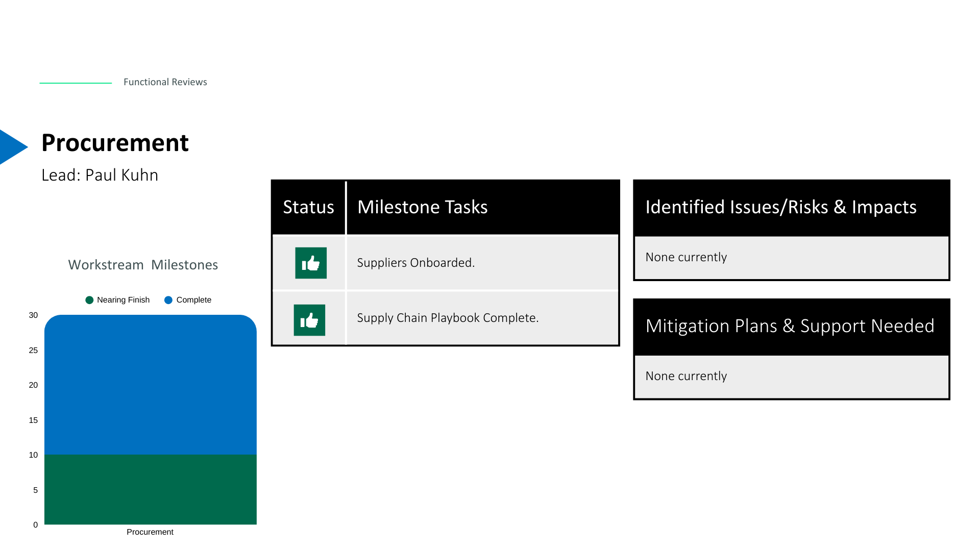Click the Procurement axis label below chart
The height and width of the screenshot is (551, 980).
pyautogui.click(x=150, y=532)
